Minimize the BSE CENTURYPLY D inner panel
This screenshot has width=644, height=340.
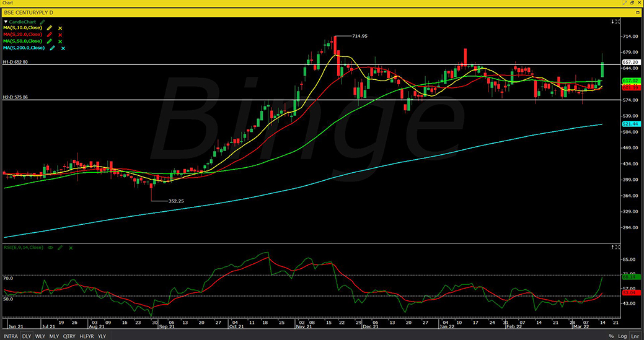[637, 12]
